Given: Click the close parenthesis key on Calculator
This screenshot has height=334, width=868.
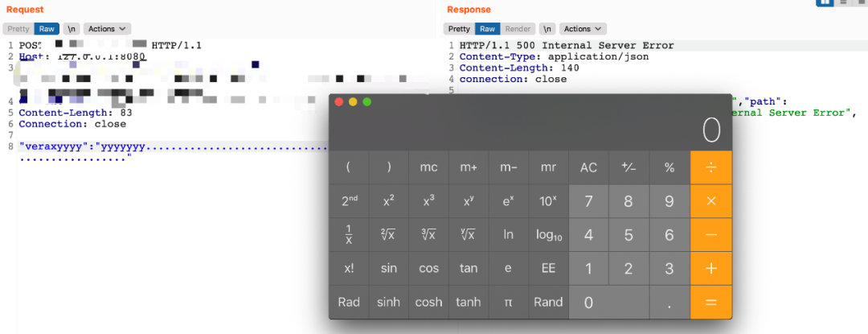Looking at the screenshot, I should [389, 168].
